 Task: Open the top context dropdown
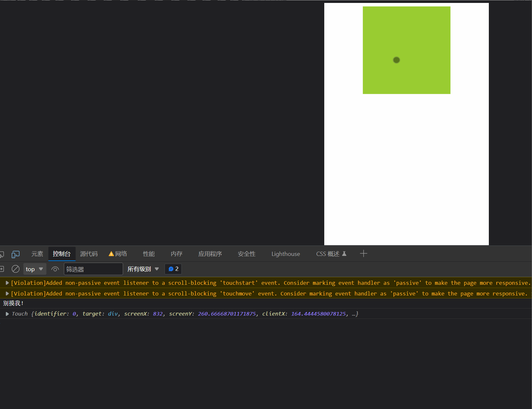34,269
